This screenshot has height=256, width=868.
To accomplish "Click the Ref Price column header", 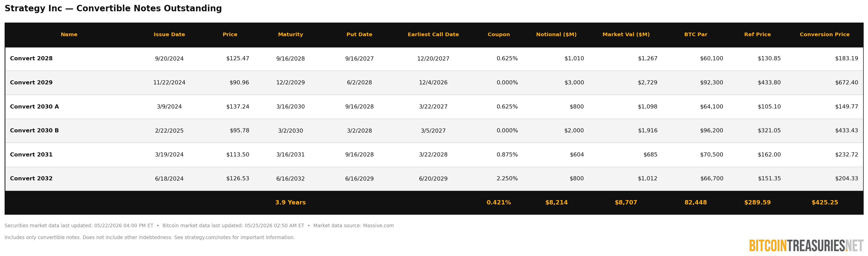I will coord(758,34).
